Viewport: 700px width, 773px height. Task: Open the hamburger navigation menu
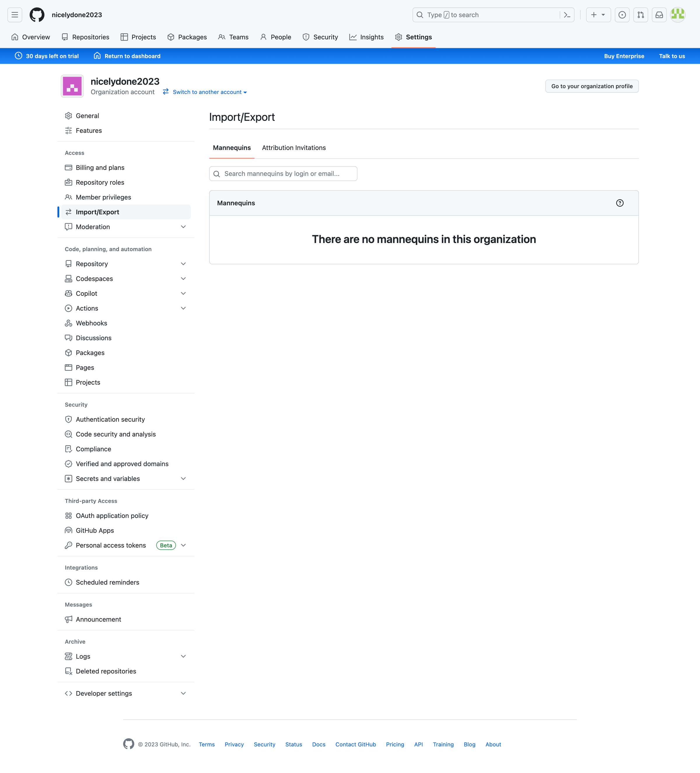point(15,15)
